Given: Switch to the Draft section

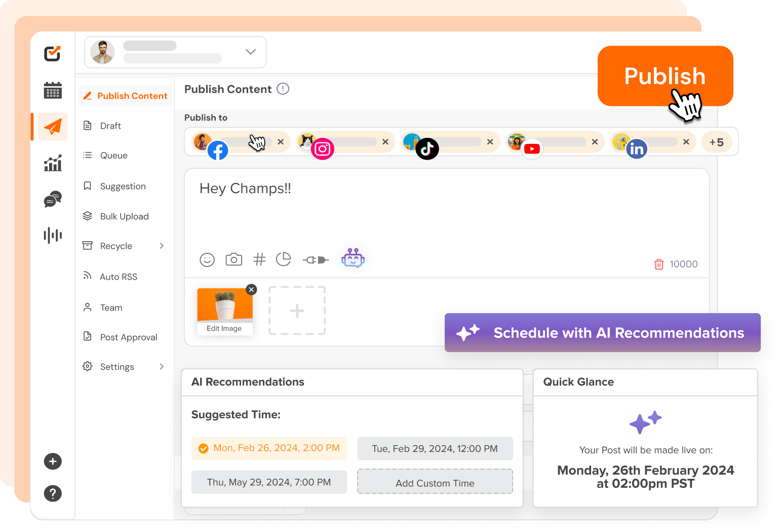Looking at the screenshot, I should (110, 126).
